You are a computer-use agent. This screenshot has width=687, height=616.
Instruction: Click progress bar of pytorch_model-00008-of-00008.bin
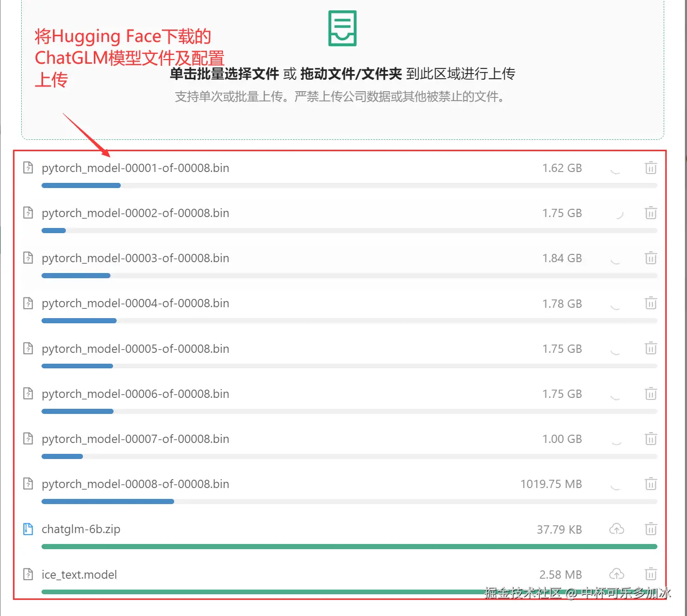349,502
